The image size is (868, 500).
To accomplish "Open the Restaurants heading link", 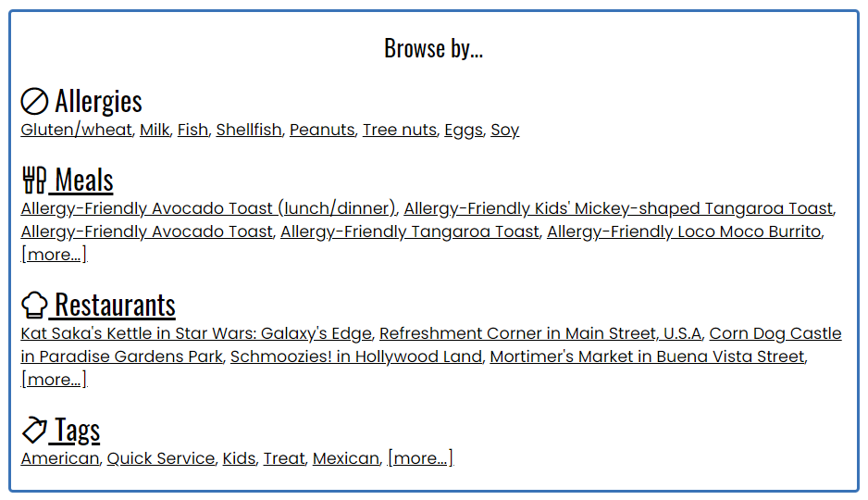I will (115, 306).
